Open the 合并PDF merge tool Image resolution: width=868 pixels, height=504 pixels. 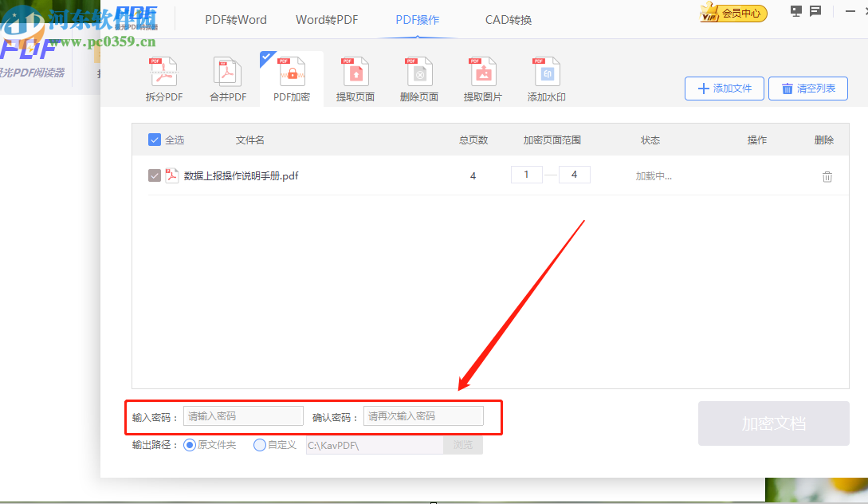coord(227,77)
